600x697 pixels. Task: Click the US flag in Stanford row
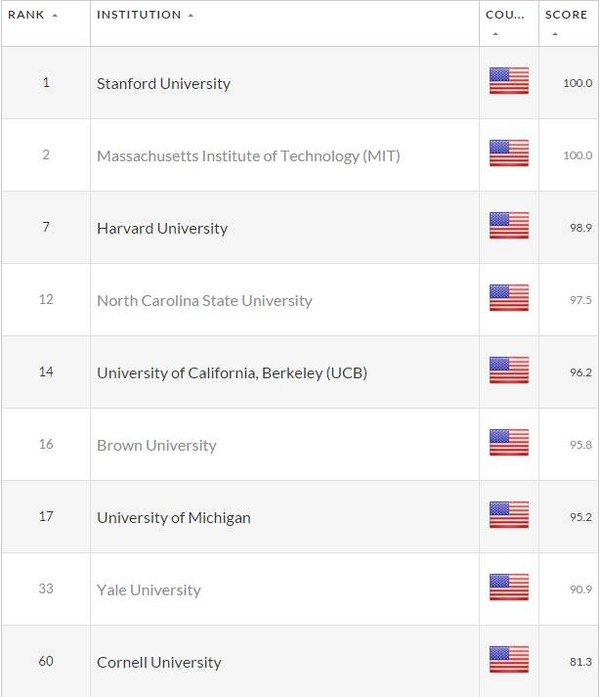tap(509, 80)
